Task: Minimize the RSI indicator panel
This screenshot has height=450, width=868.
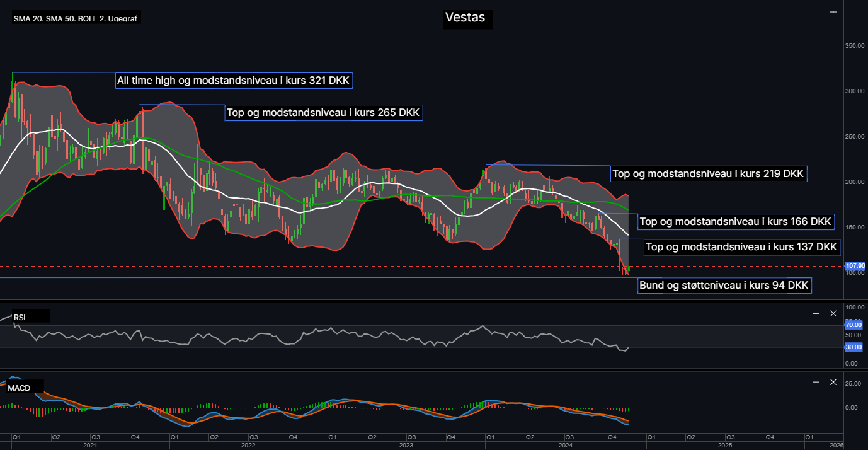Action: click(x=816, y=313)
